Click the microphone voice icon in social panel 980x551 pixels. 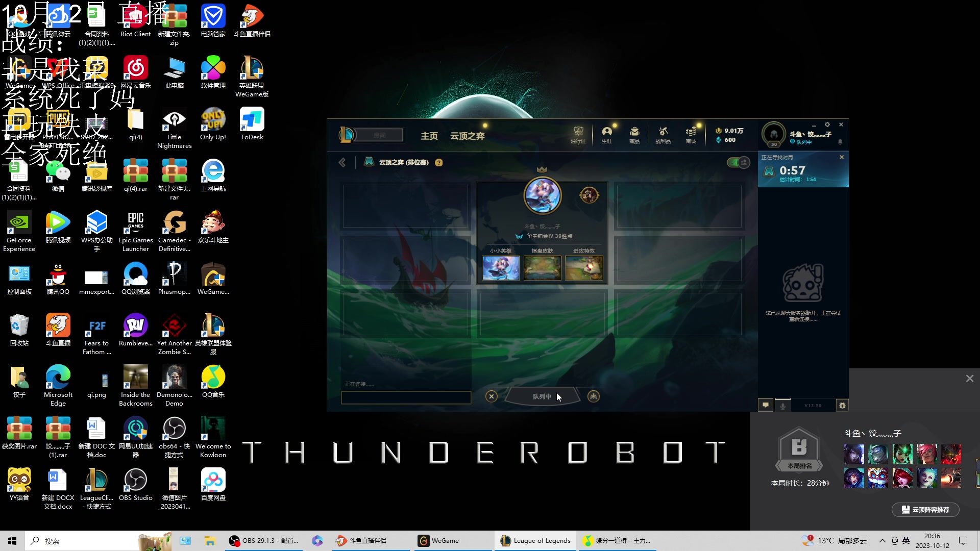[782, 406]
